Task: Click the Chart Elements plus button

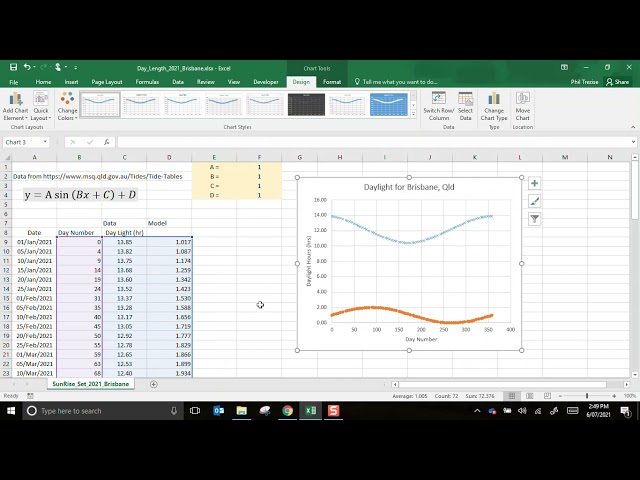Action: [x=534, y=184]
